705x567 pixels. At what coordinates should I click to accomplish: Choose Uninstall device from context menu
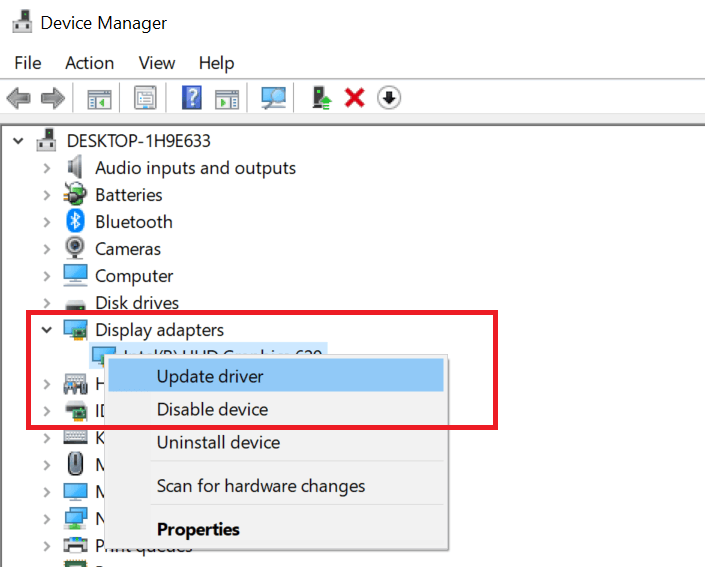click(276, 442)
